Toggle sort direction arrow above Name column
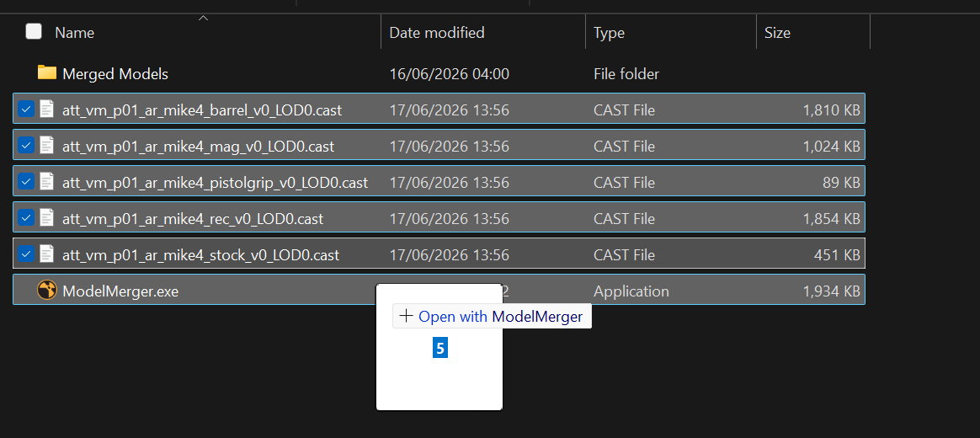 coord(203,19)
